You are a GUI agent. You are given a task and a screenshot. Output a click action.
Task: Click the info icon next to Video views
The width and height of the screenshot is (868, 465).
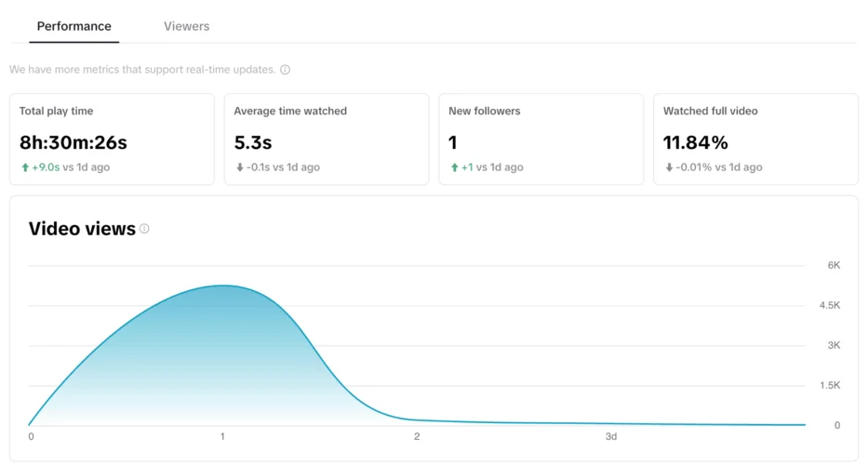(144, 229)
